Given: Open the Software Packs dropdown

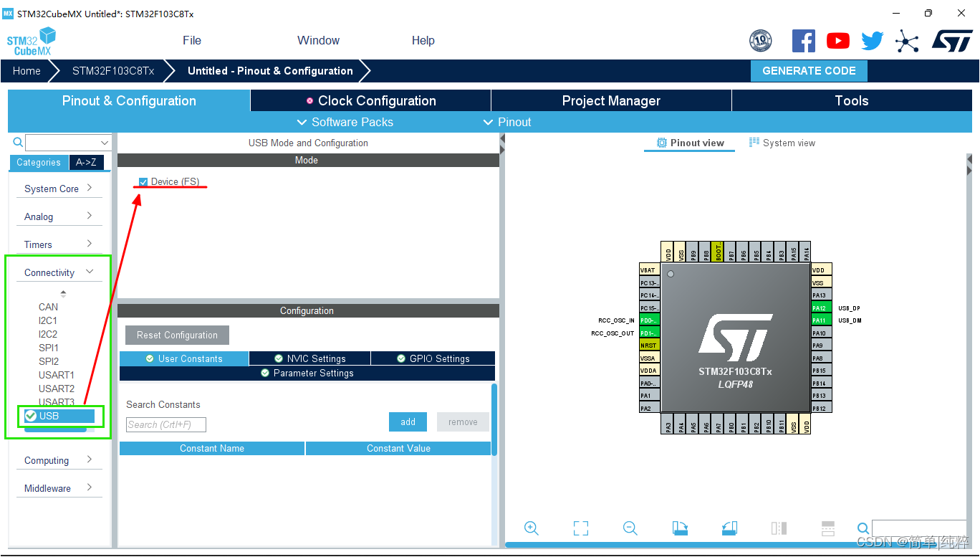Looking at the screenshot, I should (x=345, y=122).
